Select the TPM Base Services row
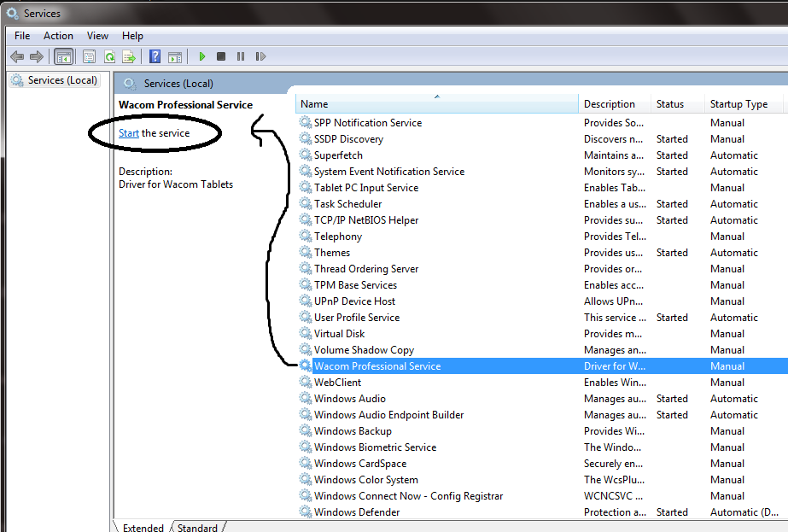This screenshot has height=532, width=788. (542, 284)
